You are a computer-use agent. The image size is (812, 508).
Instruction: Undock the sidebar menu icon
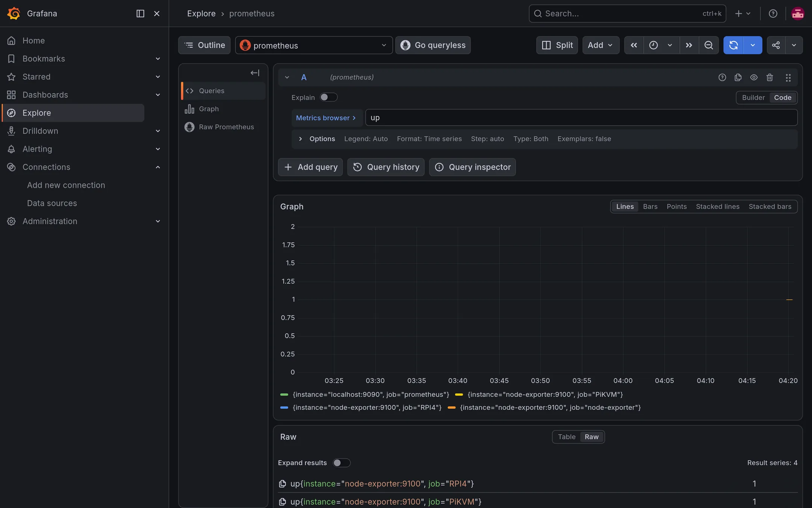tap(140, 14)
